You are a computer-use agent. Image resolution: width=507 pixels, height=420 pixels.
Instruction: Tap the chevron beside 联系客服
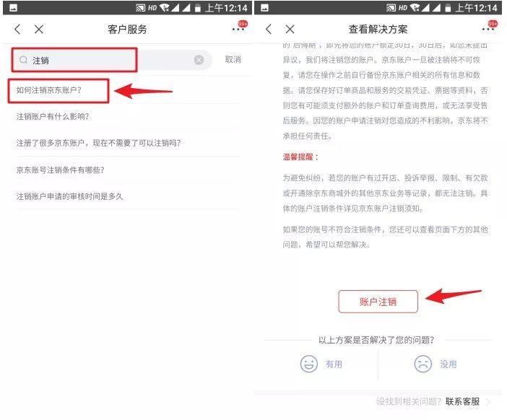[488, 401]
